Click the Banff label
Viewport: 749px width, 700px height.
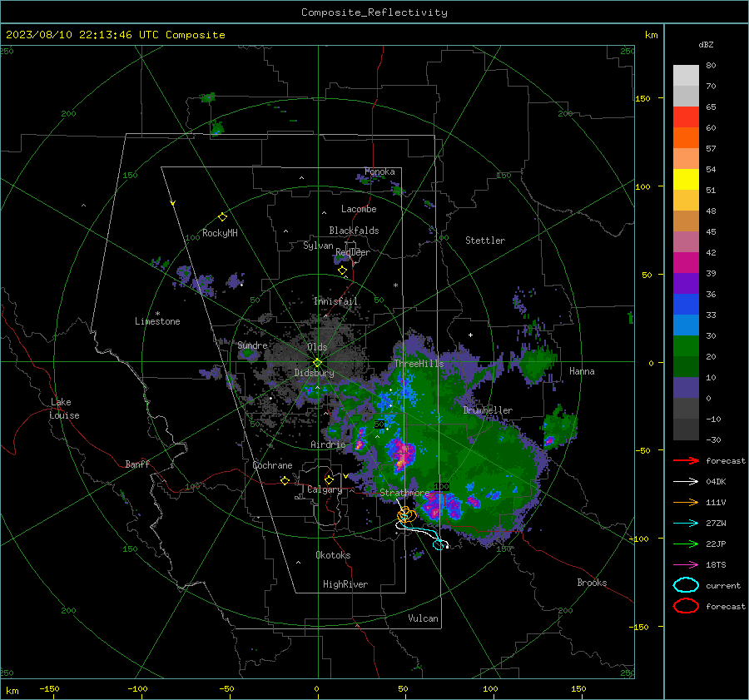(x=137, y=464)
